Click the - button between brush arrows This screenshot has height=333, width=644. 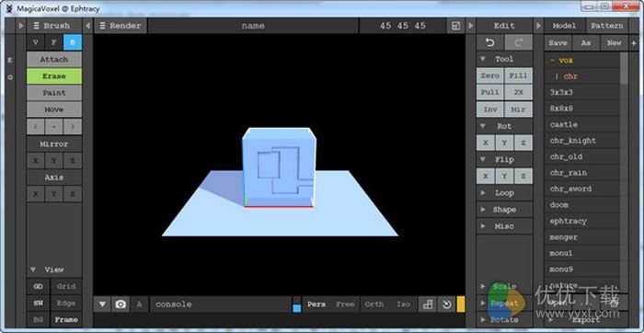click(x=54, y=126)
